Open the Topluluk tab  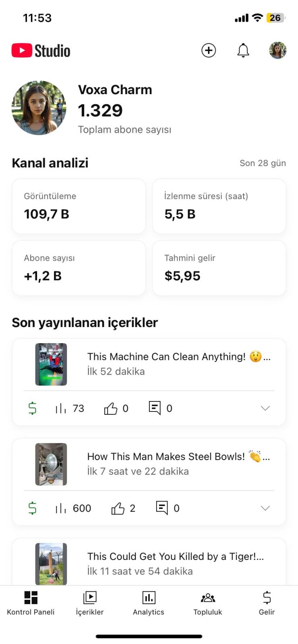click(x=208, y=603)
